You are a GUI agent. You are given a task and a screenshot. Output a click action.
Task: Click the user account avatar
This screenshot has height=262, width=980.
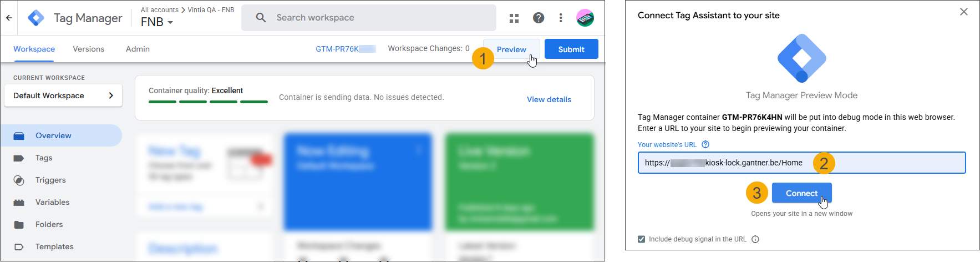[585, 18]
